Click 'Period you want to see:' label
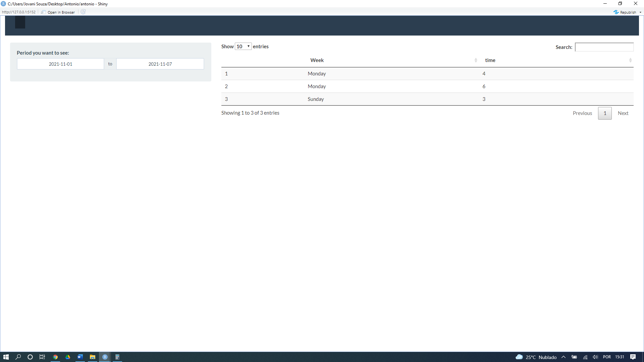Screen dimensions: 644x362 [x=43, y=53]
